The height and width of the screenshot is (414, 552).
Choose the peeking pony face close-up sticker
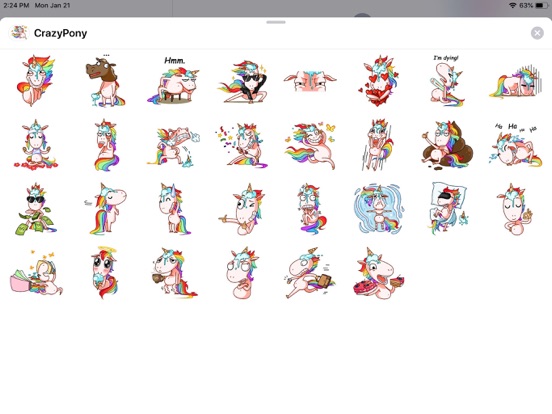point(310,81)
